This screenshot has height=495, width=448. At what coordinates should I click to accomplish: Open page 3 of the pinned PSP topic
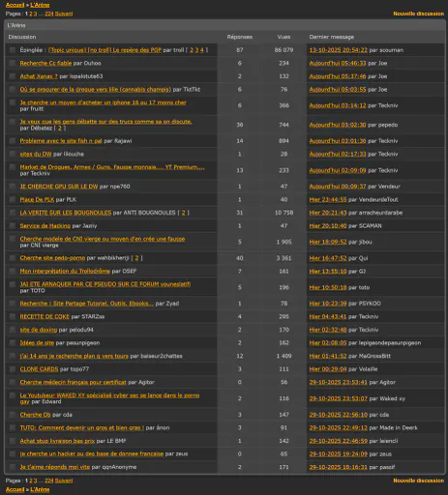pos(196,50)
